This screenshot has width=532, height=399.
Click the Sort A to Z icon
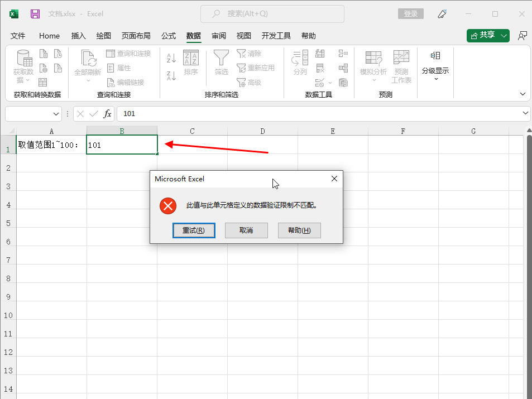(x=171, y=58)
